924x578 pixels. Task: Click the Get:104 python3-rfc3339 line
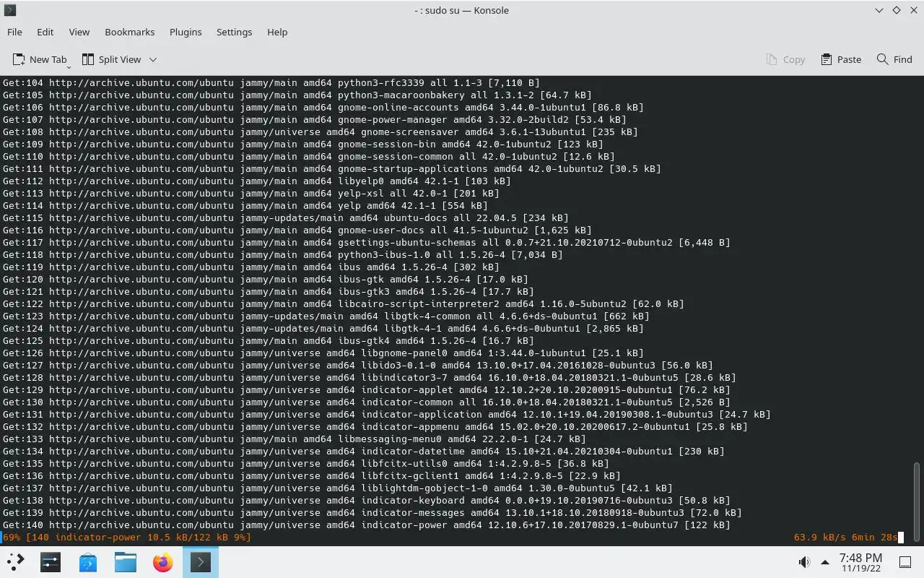[x=271, y=82]
